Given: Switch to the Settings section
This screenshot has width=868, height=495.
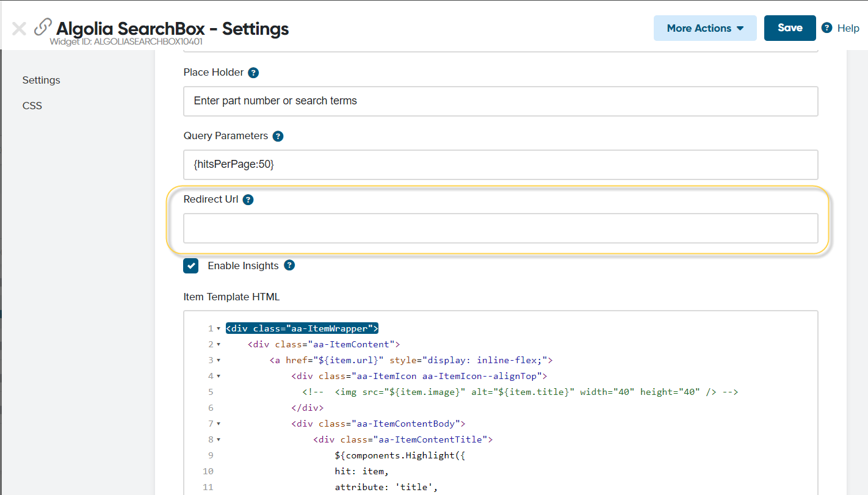Looking at the screenshot, I should [42, 80].
